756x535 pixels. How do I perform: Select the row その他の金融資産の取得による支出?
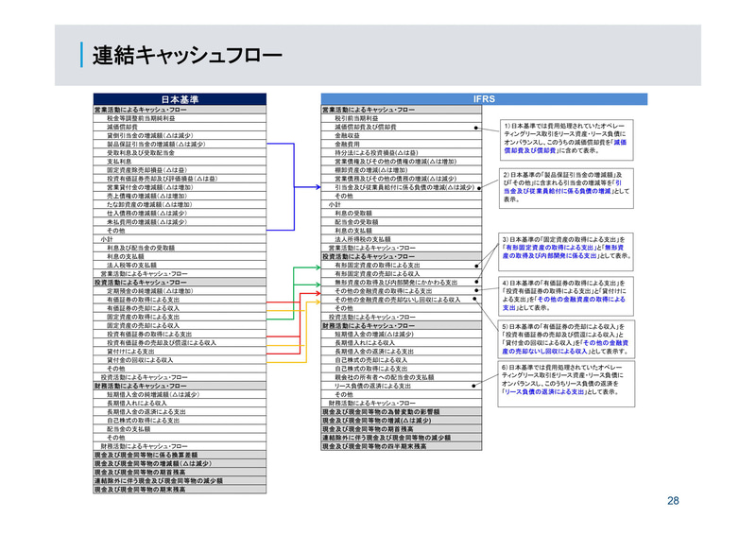(401, 291)
